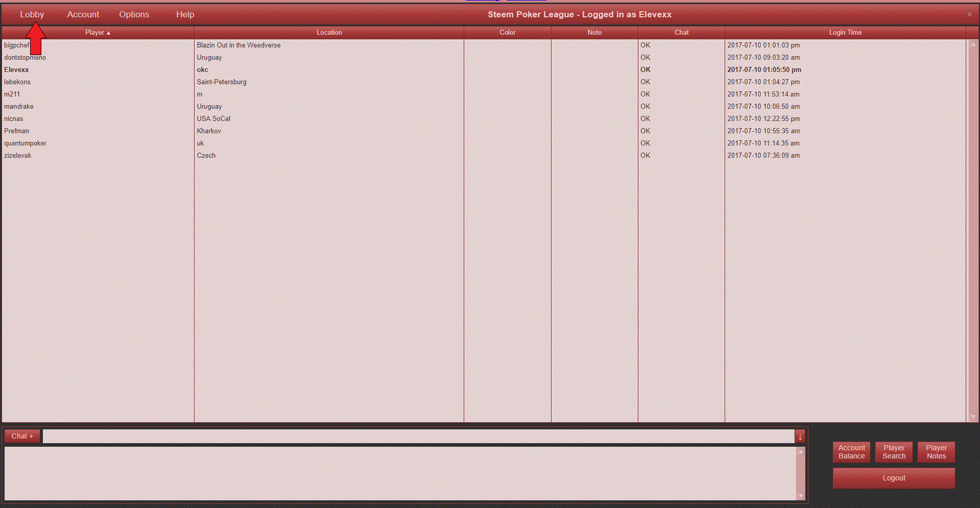The image size is (980, 508).
Task: Click the chat message input field
Action: pyautogui.click(x=418, y=436)
